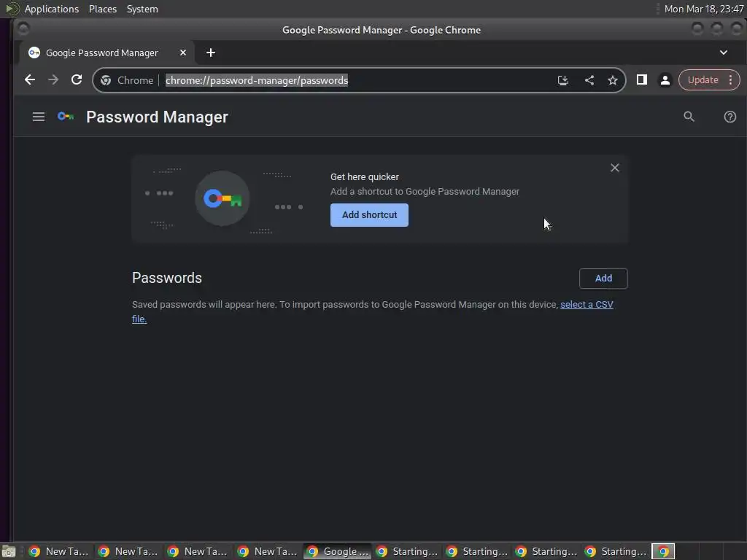Click the Passwords section heading

click(167, 278)
